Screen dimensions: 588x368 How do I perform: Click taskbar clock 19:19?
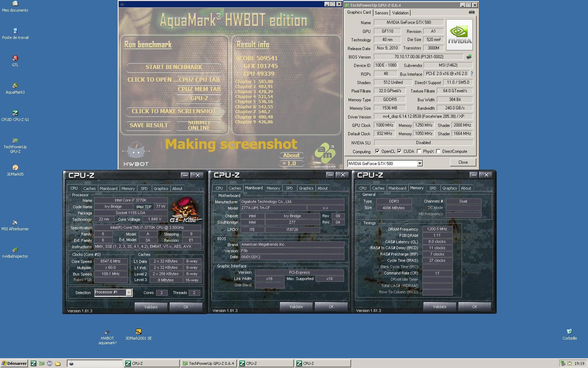pos(579,363)
